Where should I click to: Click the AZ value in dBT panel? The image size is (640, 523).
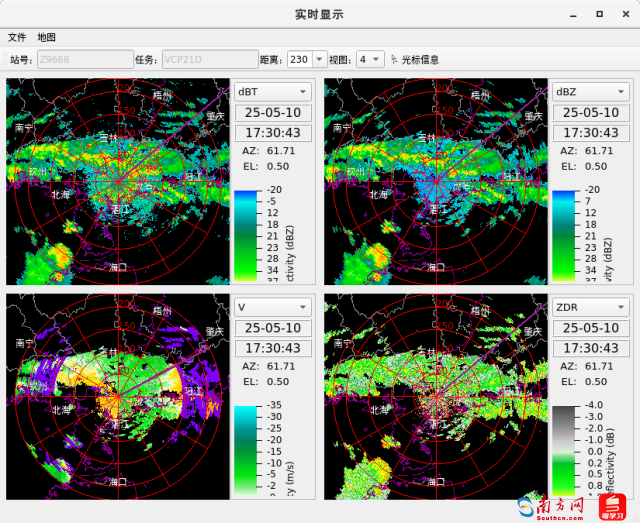tap(281, 151)
